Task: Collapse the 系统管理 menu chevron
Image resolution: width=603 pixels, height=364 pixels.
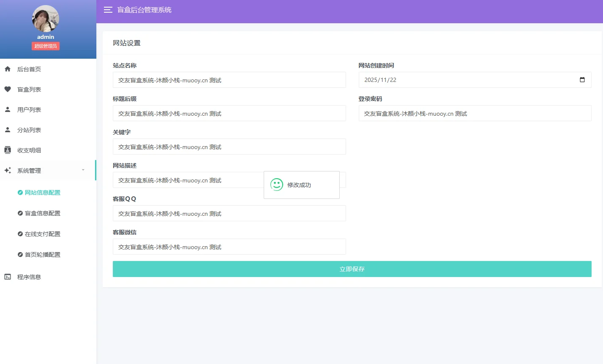Action: (83, 170)
